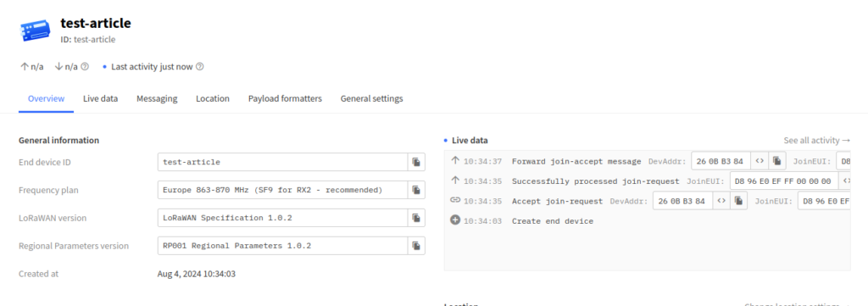Click the Last activity just now status
This screenshot has height=306, width=868.
[x=152, y=66]
